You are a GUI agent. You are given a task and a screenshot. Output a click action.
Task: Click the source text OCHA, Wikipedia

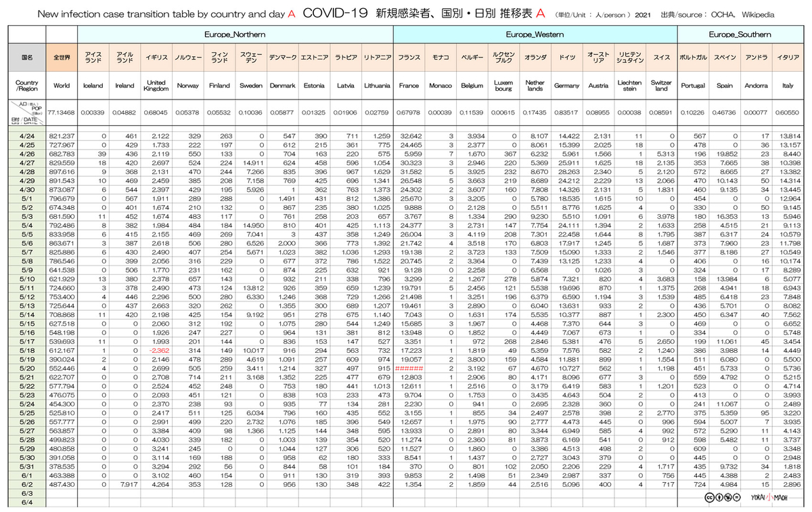click(742, 14)
